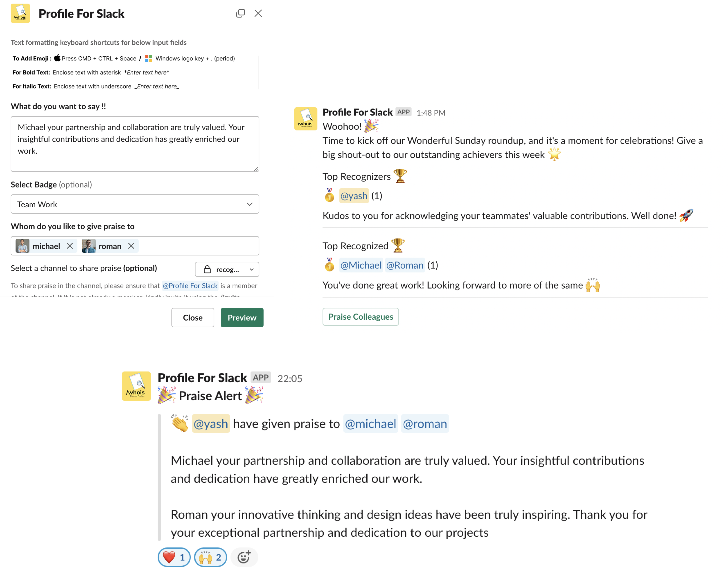
Task: Click the heart reaction on the praise message
Action: tap(174, 557)
